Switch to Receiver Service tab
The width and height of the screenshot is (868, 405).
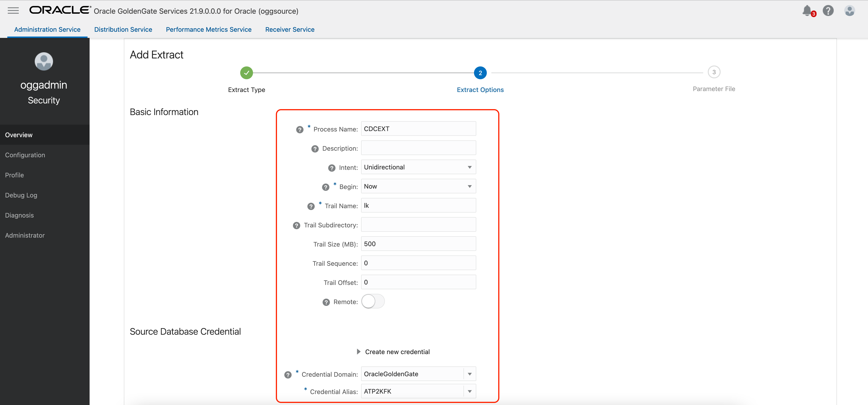[289, 29]
